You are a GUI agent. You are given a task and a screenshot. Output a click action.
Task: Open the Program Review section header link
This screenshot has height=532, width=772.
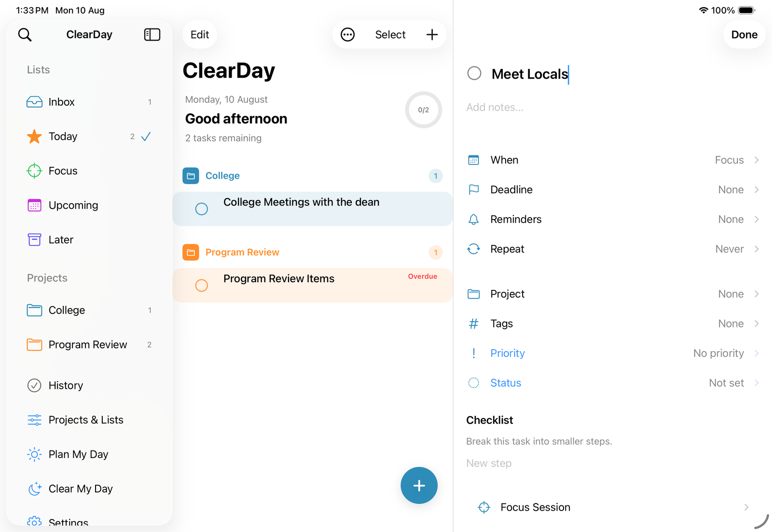[x=242, y=252]
